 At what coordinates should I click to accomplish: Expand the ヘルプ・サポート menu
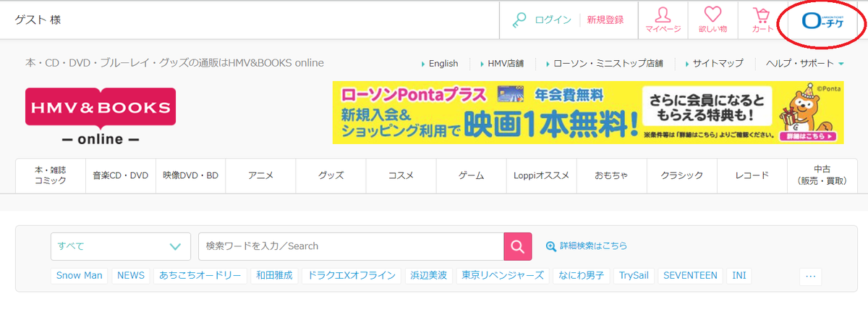805,64
